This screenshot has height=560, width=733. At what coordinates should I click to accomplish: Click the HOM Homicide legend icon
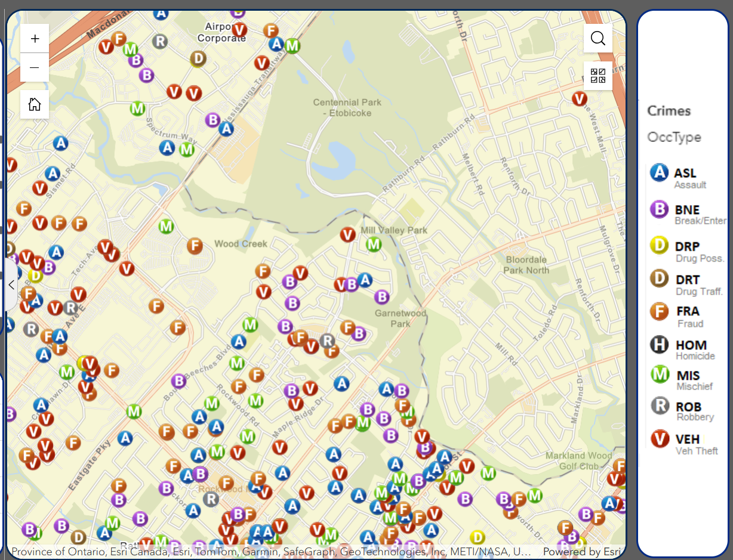(659, 345)
